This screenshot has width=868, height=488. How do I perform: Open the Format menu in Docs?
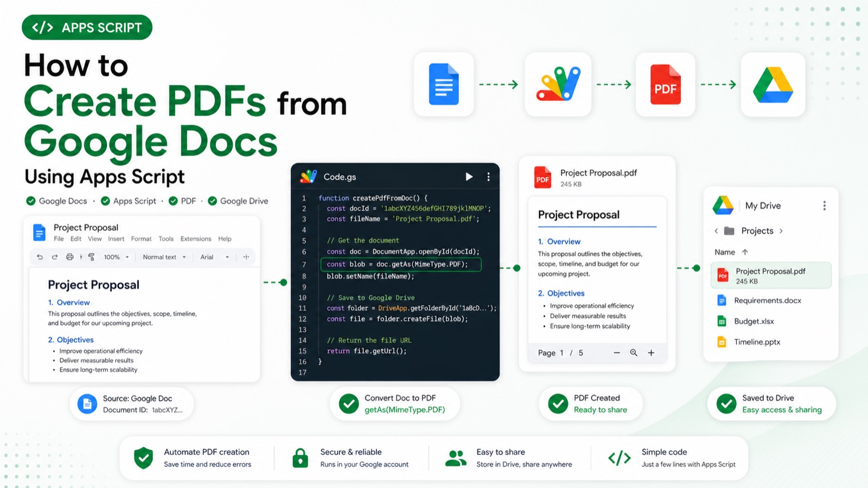click(141, 239)
